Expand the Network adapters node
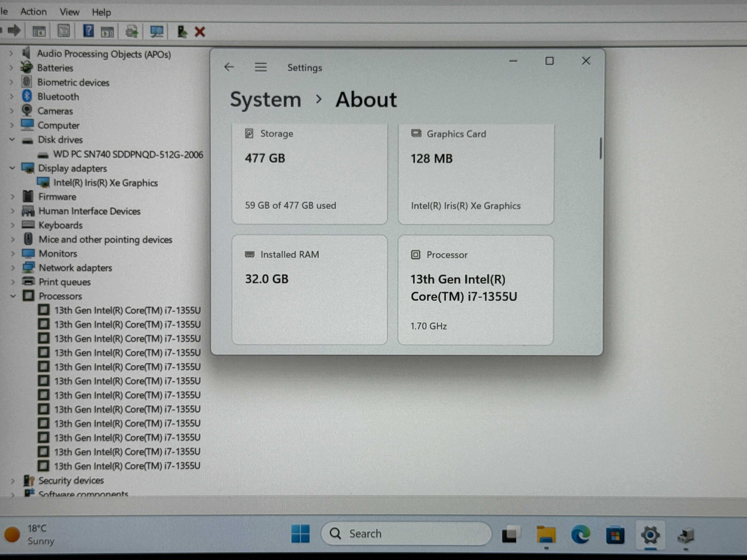Viewport: 747px width, 560px height. (13, 268)
